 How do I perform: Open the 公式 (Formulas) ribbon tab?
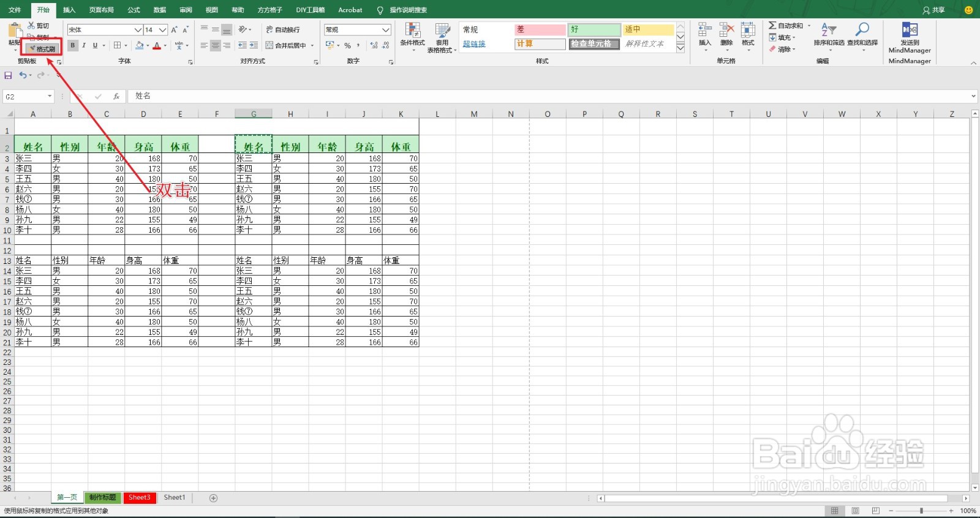point(134,10)
